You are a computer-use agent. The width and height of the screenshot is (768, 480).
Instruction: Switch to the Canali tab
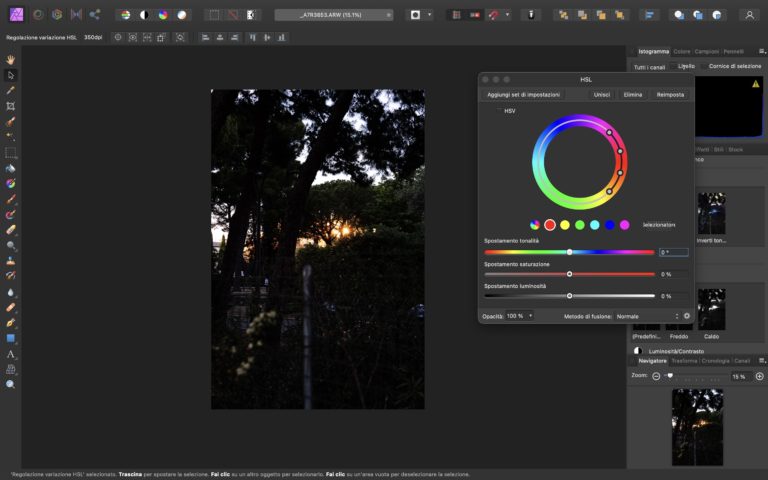click(742, 361)
